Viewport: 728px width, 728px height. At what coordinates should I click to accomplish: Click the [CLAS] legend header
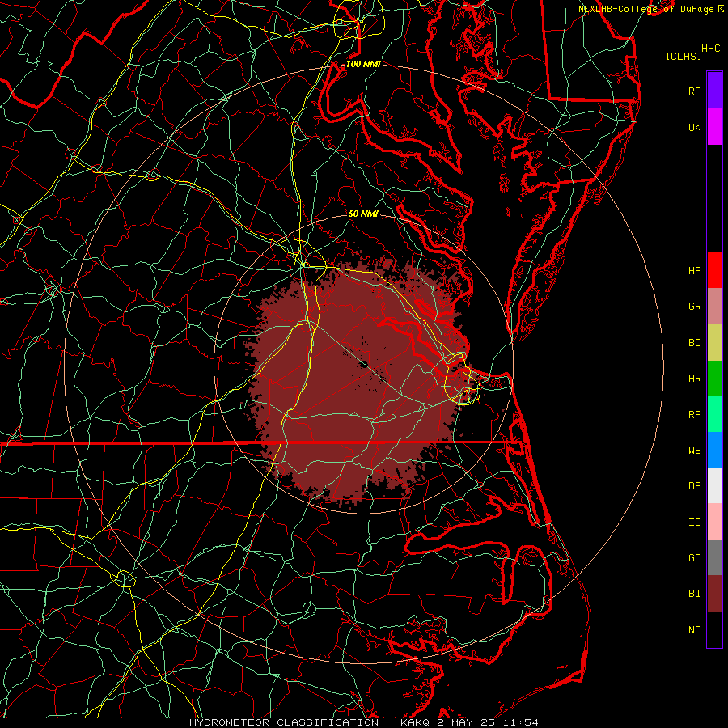684,56
